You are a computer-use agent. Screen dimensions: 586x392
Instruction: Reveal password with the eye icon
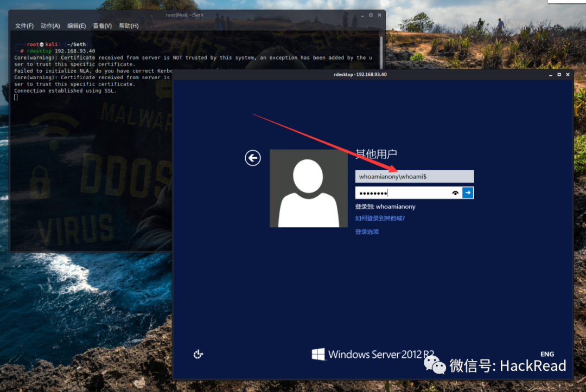455,193
